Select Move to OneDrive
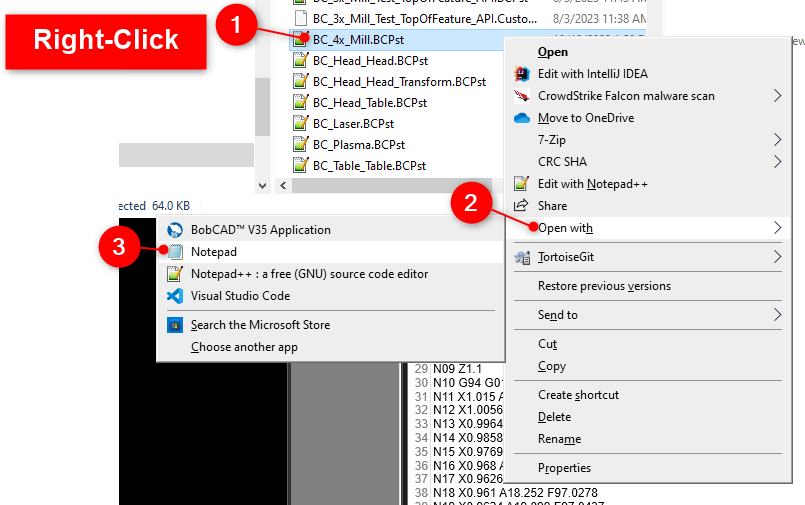The image size is (805, 505). coord(586,118)
